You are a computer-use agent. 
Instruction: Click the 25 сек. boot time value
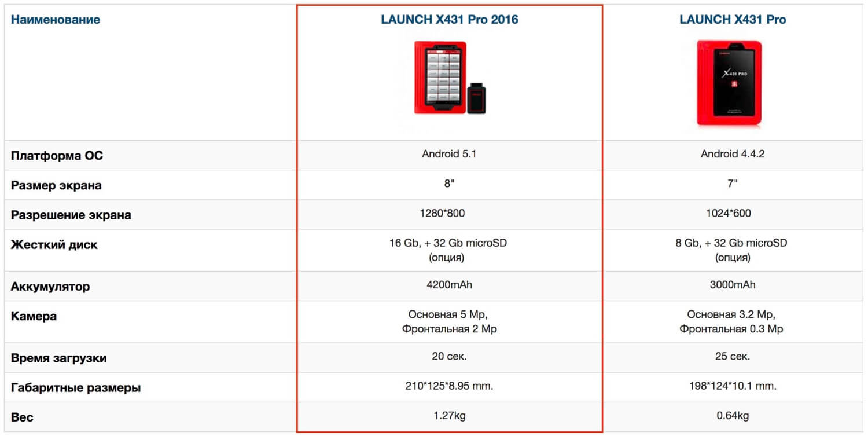[733, 357]
